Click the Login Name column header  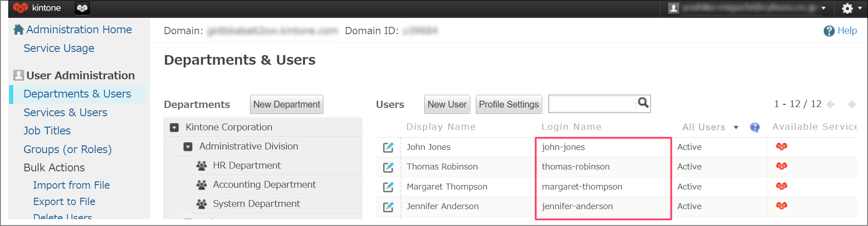(x=572, y=127)
